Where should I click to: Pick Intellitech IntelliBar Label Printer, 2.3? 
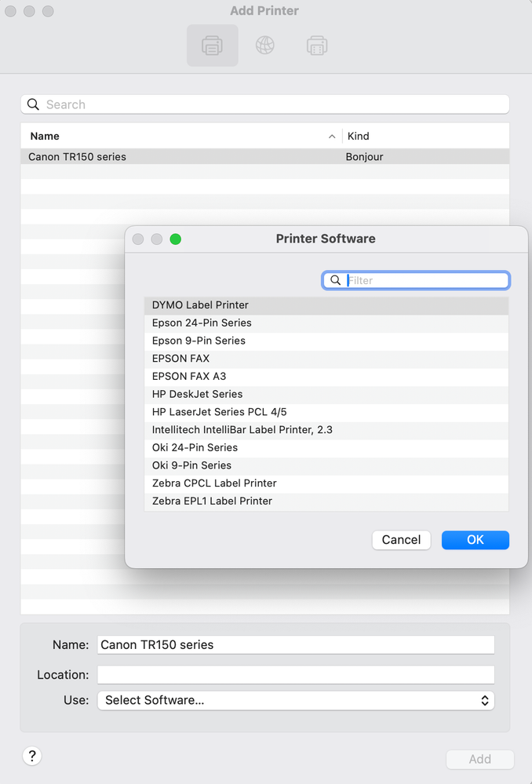pos(326,429)
